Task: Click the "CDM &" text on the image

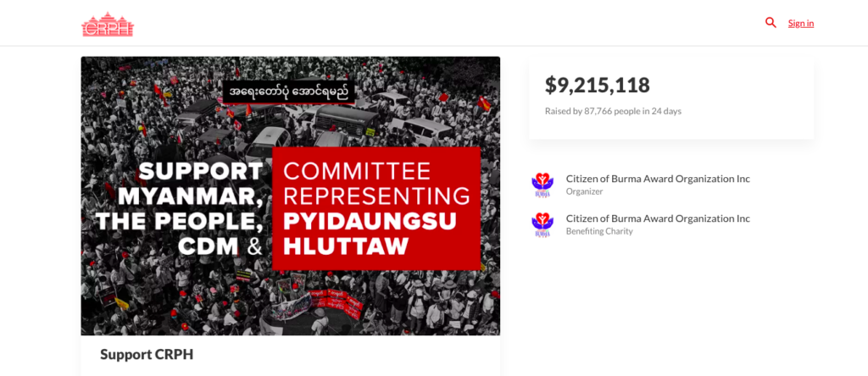Action: [220, 246]
